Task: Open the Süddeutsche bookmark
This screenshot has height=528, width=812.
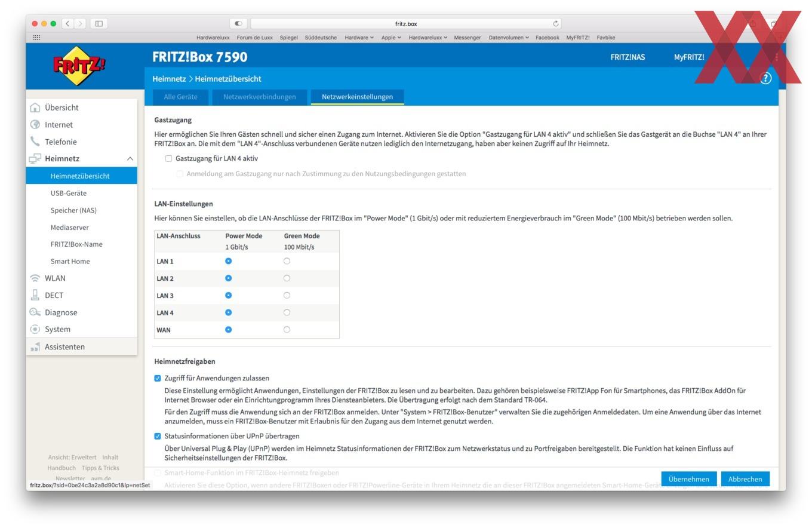Action: 321,38
